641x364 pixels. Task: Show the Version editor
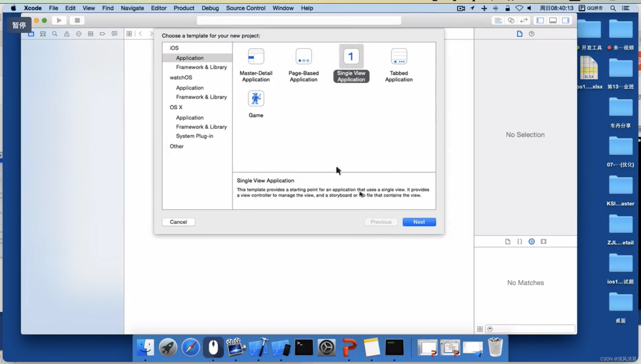[x=524, y=20]
